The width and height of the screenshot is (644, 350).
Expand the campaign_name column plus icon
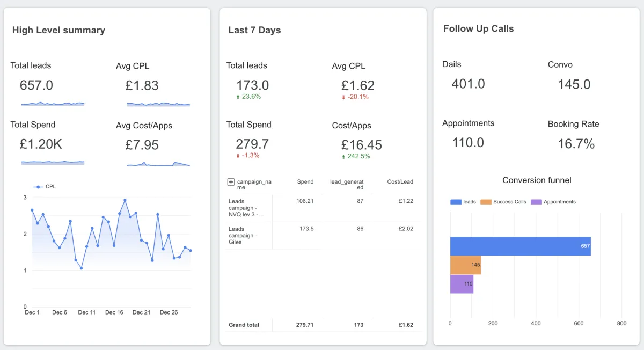coord(231,182)
